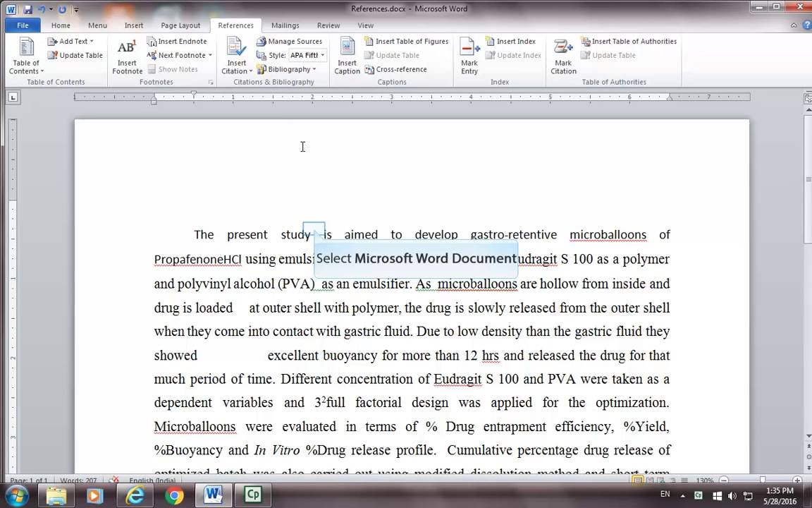Screen dimensions: 812x508
Task: Click Mark Entry in Index group
Action: click(469, 56)
